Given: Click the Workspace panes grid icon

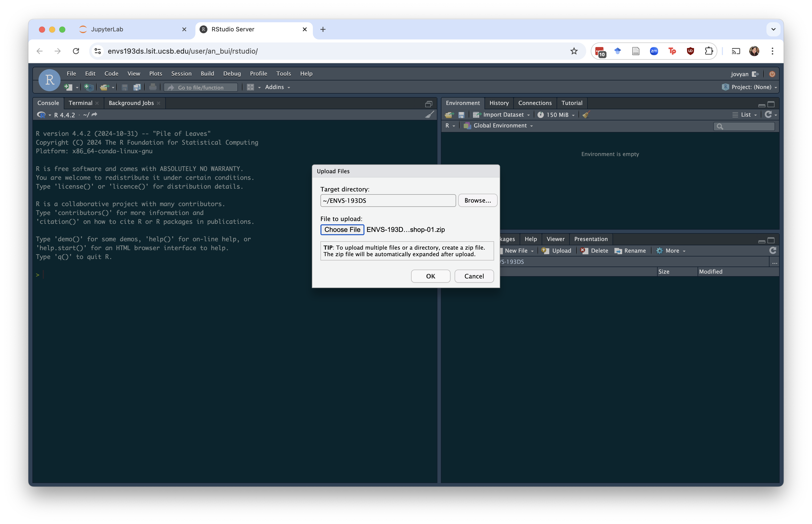Looking at the screenshot, I should coord(250,88).
